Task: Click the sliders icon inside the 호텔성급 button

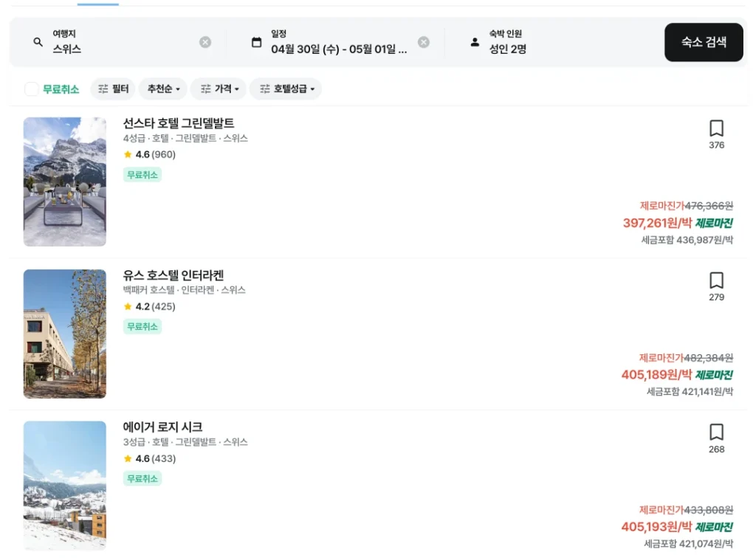Action: tap(264, 89)
